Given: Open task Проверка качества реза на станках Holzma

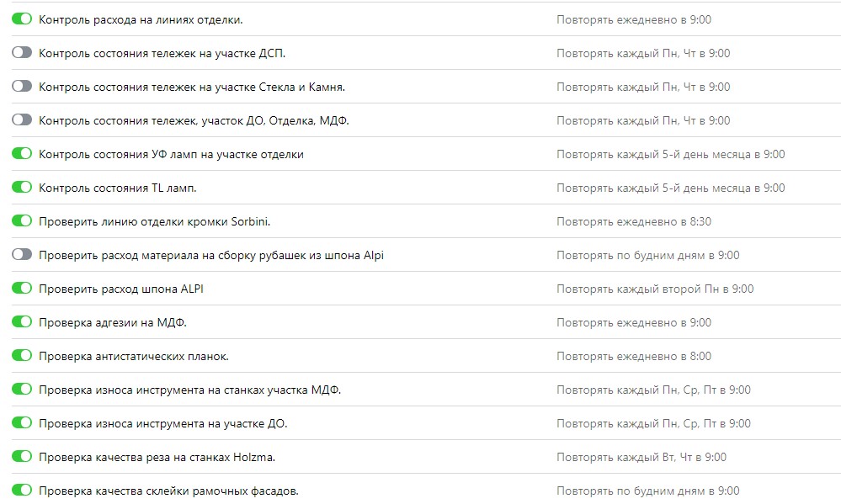Looking at the screenshot, I should 157,457.
